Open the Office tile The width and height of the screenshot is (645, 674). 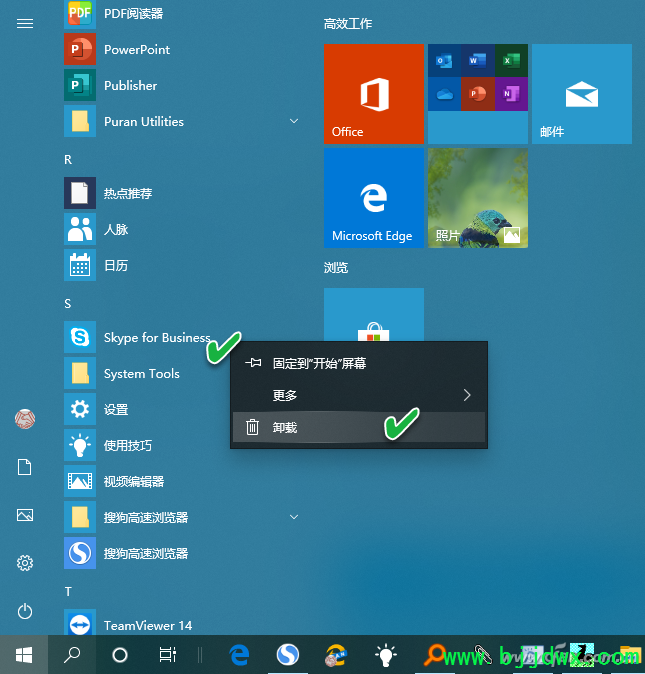pos(374,94)
